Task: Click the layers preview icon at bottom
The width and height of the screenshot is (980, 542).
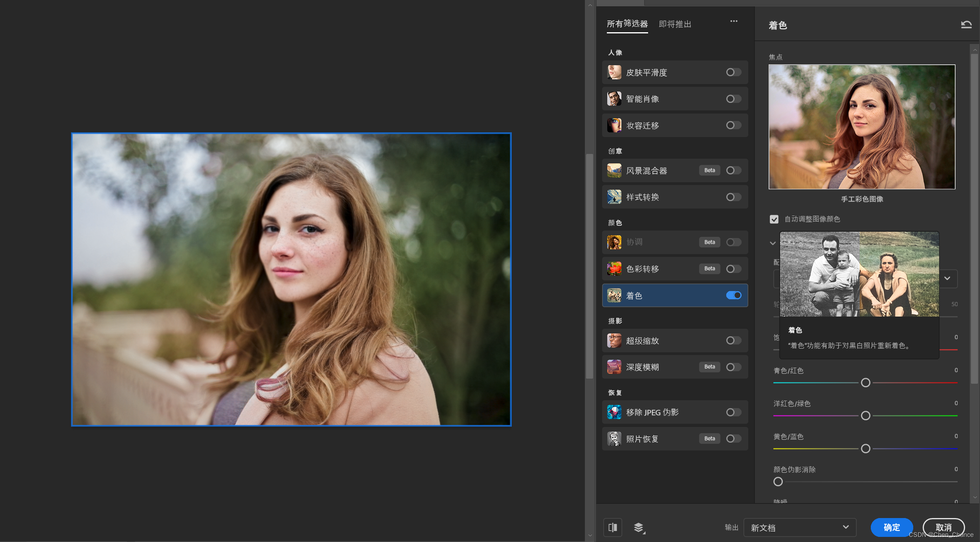Action: 639,527
